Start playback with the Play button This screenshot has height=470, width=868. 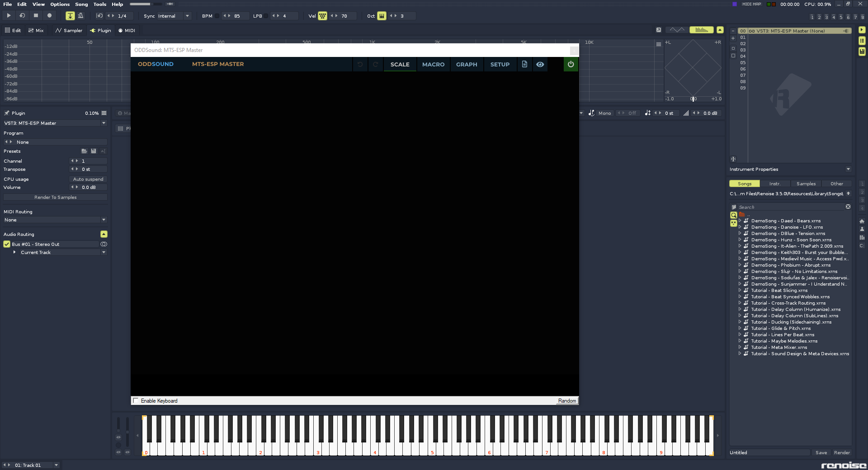9,15
